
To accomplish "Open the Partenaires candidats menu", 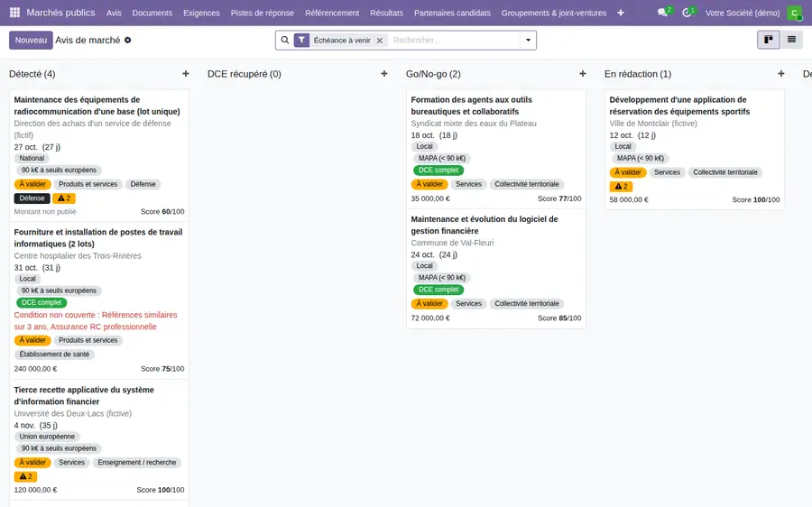I will coord(452,13).
